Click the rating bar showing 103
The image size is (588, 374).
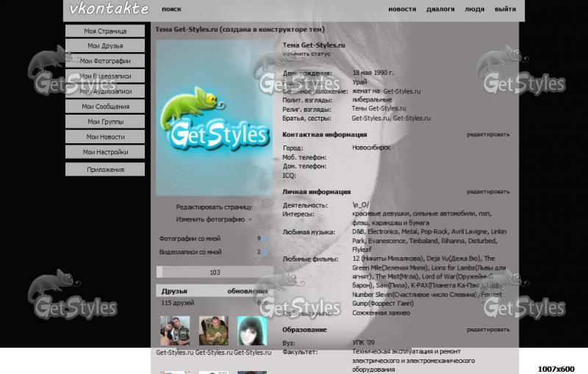point(215,272)
